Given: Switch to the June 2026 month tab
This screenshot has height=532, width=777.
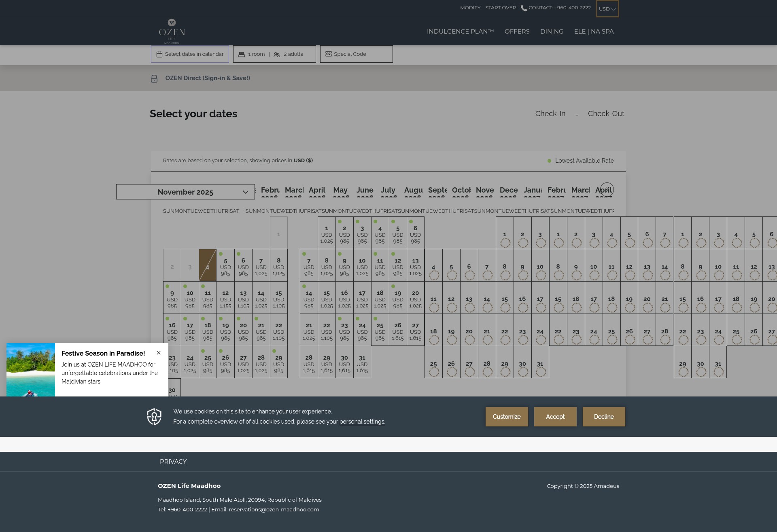Looking at the screenshot, I should click(365, 191).
